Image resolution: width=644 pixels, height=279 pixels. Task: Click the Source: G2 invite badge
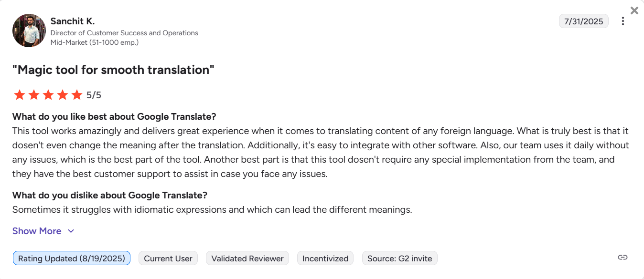pos(399,258)
